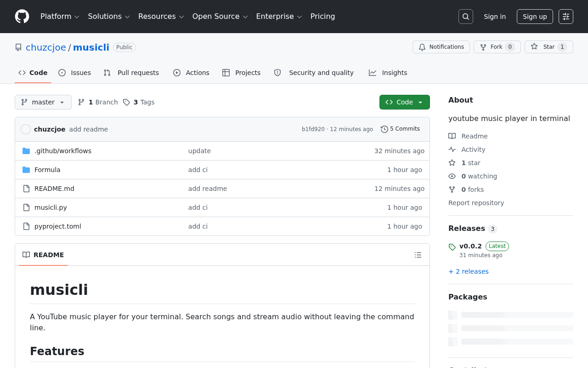The width and height of the screenshot is (588, 368).
Task: Open the green Code dropdown button
Action: click(405, 102)
